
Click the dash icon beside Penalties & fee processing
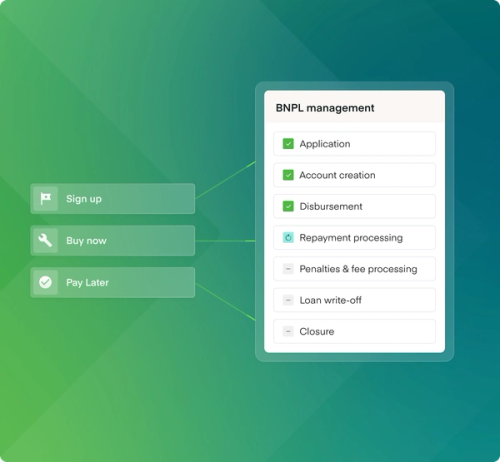click(x=288, y=269)
